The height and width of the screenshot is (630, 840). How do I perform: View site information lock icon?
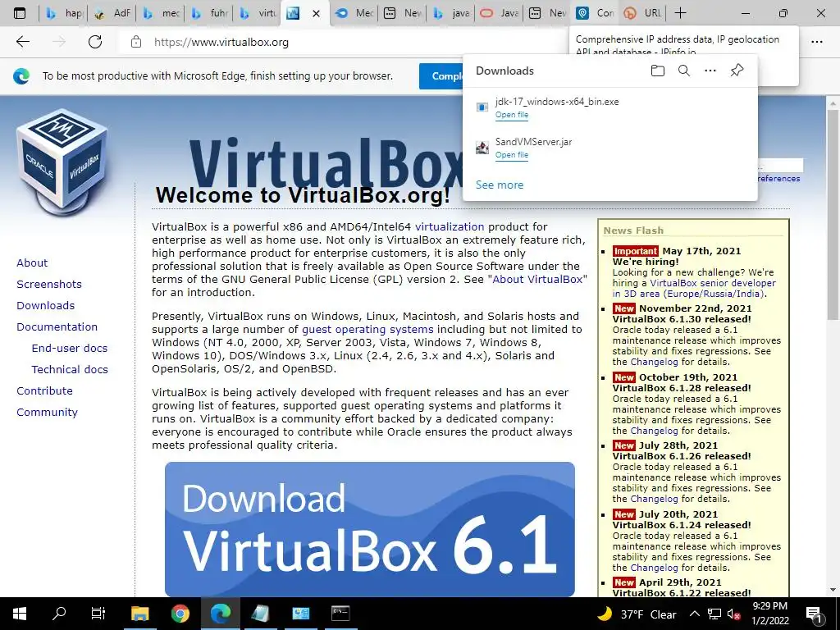pyautogui.click(x=136, y=42)
